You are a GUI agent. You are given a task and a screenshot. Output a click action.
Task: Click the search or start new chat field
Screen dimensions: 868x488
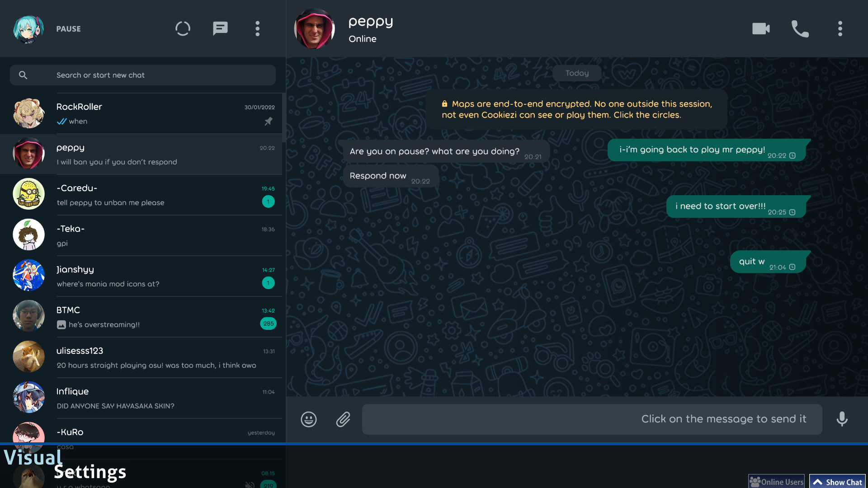(x=143, y=75)
